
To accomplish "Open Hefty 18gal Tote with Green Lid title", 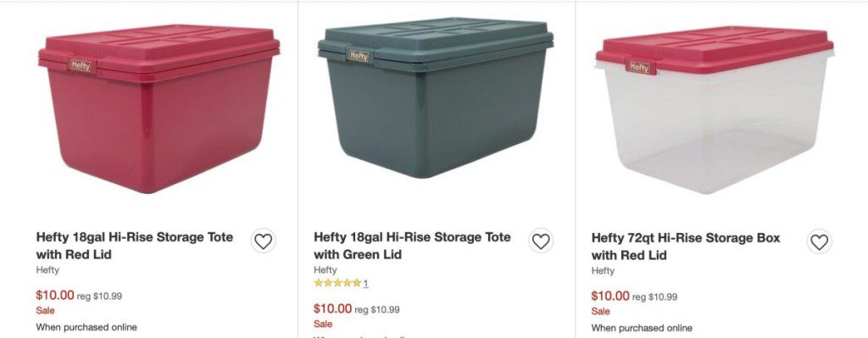I will [x=413, y=246].
